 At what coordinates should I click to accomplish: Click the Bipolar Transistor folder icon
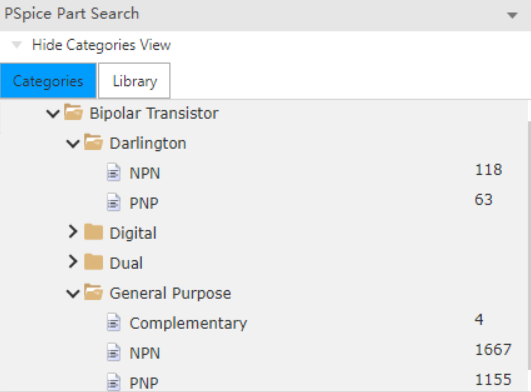coord(73,112)
